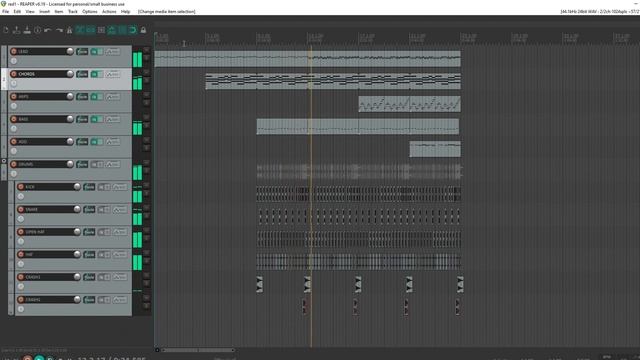Open envelope/trim button on CHORDS track
Viewport: 640px width, 360px height.
113,74
